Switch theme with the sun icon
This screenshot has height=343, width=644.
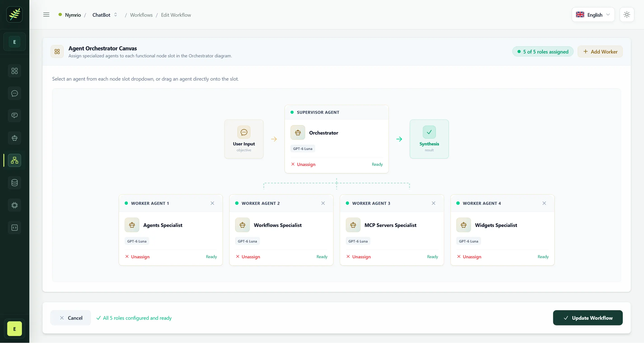point(627,15)
